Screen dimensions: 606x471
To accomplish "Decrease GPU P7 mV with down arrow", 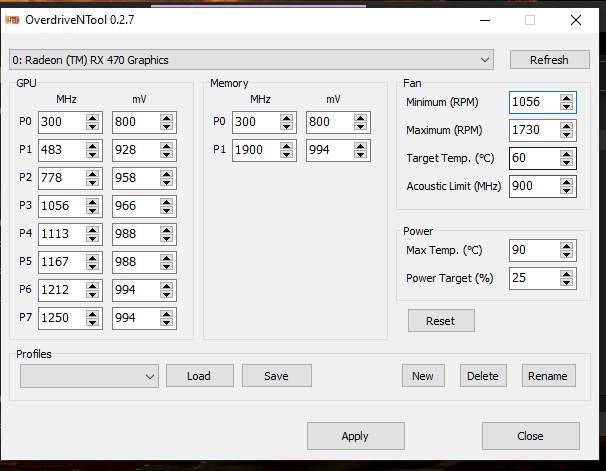I will tap(167, 322).
